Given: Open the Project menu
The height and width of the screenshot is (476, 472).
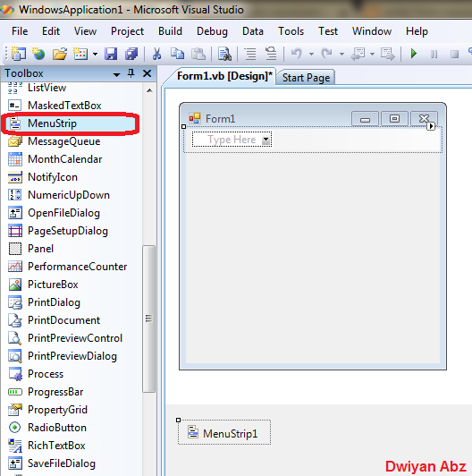Looking at the screenshot, I should [127, 31].
